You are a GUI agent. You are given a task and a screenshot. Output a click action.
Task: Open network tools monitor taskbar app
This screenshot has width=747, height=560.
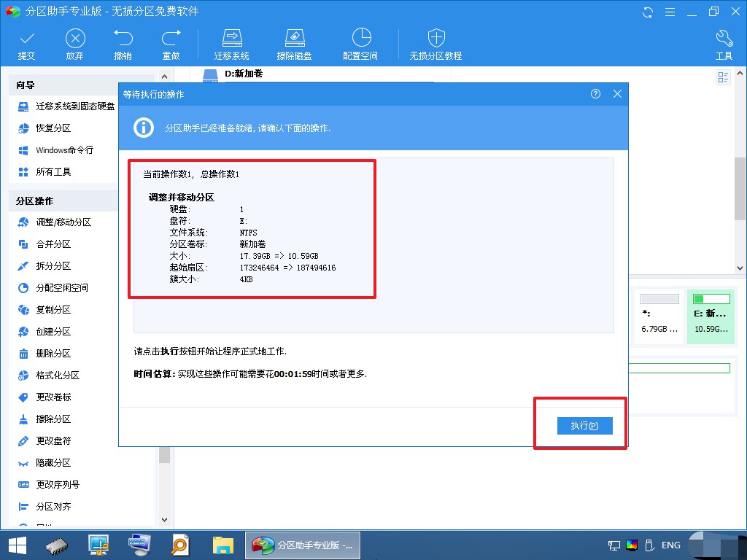pyautogui.click(x=99, y=545)
